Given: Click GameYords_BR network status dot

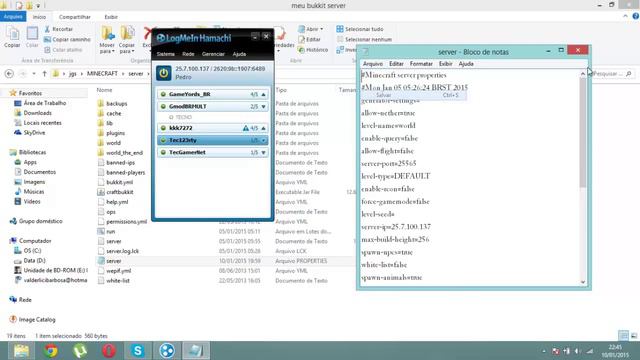Looking at the screenshot, I should tap(163, 94).
